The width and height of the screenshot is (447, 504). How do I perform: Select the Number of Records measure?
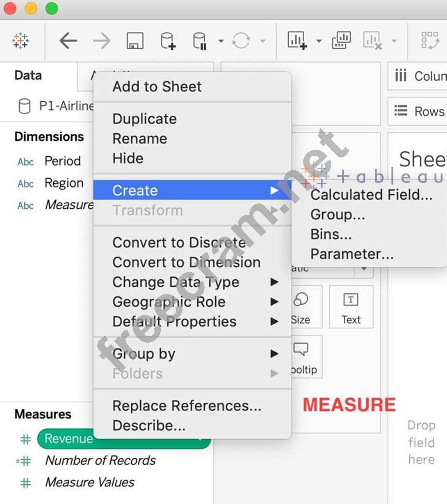(x=100, y=461)
